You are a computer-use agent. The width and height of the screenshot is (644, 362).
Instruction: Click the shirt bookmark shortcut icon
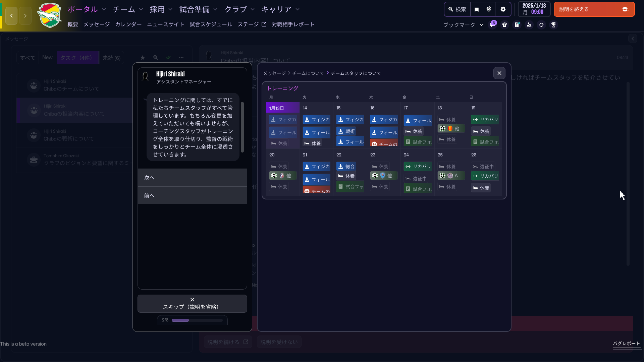(504, 25)
